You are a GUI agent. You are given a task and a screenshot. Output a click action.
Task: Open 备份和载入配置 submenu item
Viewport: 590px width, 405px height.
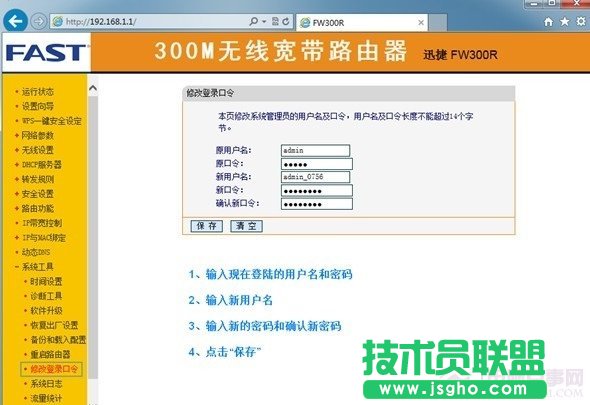[x=58, y=340]
